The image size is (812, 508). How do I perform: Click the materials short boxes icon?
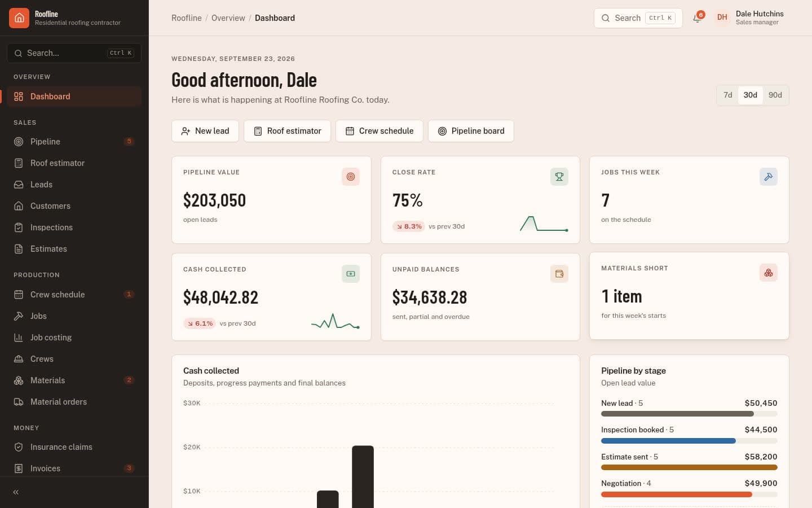point(769,273)
